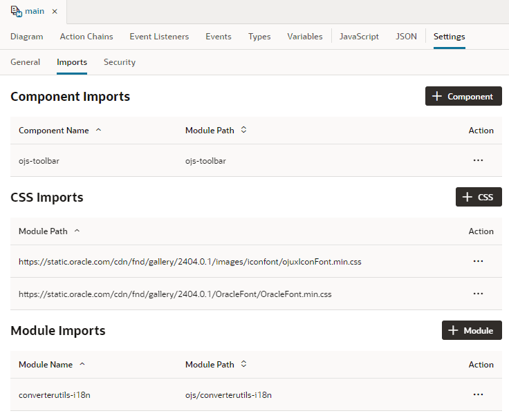Click the Component Imports heading
This screenshot has height=420, width=509.
tap(70, 96)
